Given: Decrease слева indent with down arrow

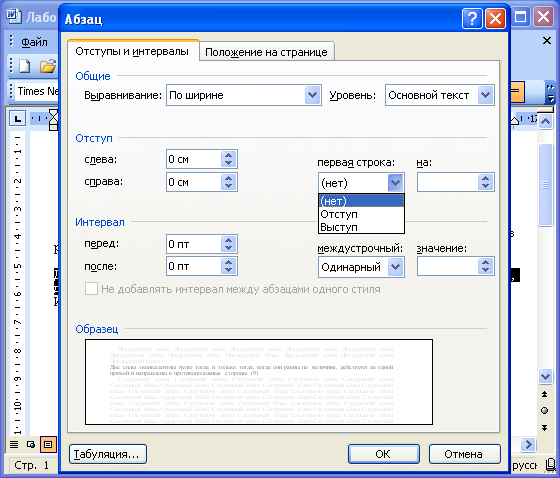Looking at the screenshot, I should click(229, 163).
